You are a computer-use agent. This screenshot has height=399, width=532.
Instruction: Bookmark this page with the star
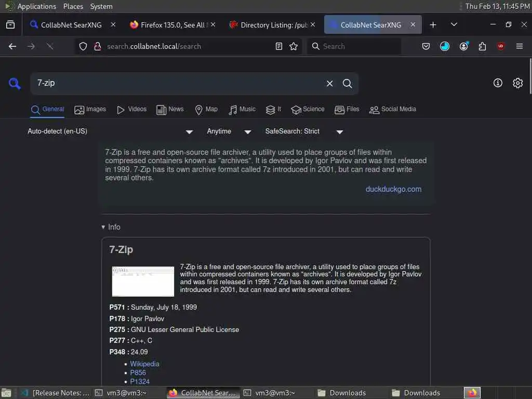tap(294, 46)
